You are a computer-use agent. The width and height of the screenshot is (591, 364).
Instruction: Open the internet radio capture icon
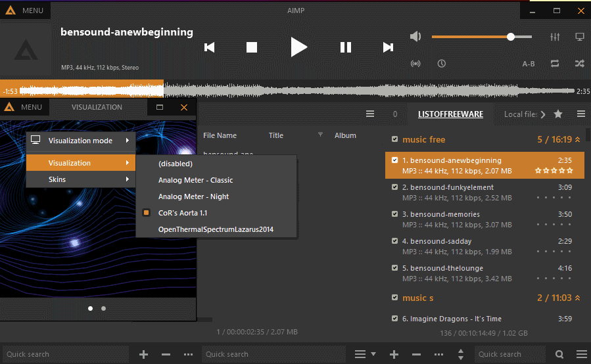(x=415, y=64)
